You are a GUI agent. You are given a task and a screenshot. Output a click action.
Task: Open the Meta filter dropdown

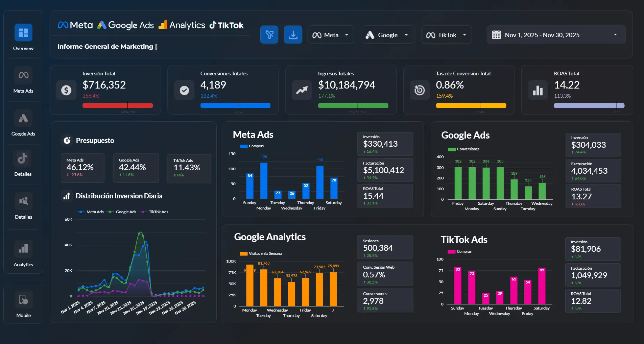(x=331, y=35)
